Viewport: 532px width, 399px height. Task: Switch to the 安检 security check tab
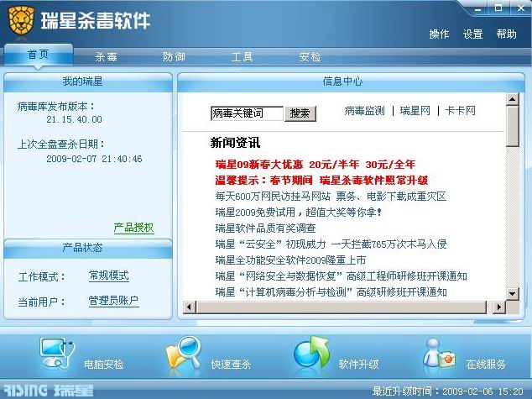(310, 57)
